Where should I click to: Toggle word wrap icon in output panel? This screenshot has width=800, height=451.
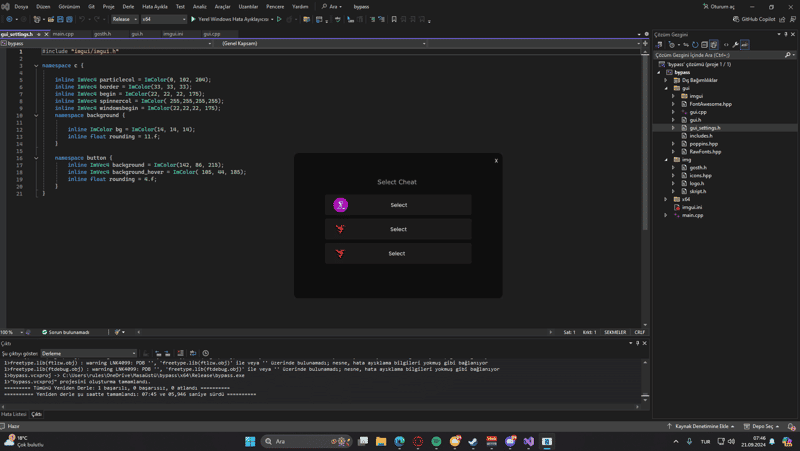(193, 353)
